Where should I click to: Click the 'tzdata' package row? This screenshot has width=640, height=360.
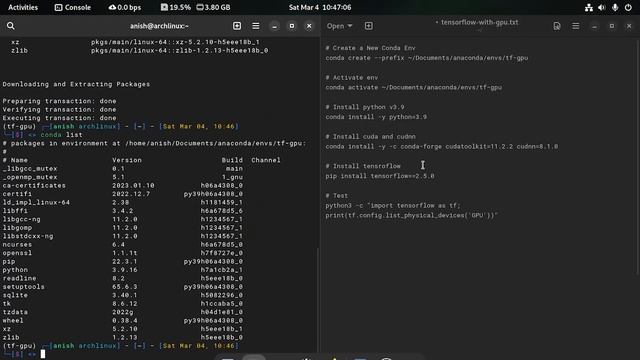(x=122, y=312)
